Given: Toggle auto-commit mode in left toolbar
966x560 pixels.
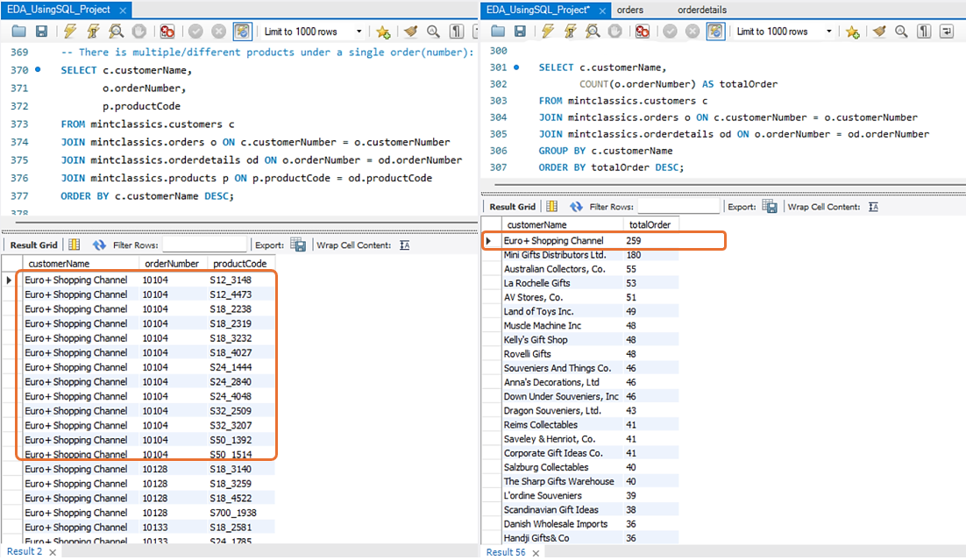Looking at the screenshot, I should (x=242, y=31).
